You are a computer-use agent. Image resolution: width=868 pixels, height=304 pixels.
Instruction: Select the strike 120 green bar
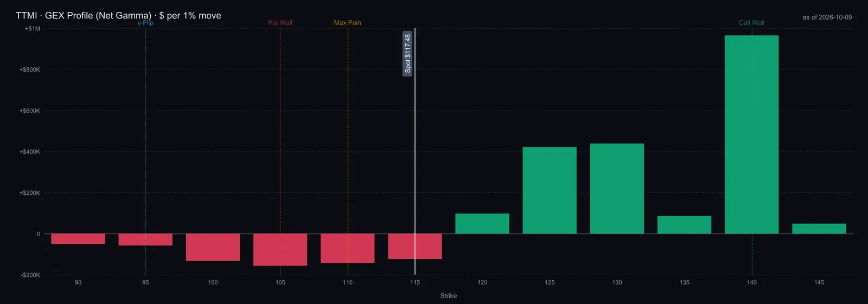[x=482, y=224]
